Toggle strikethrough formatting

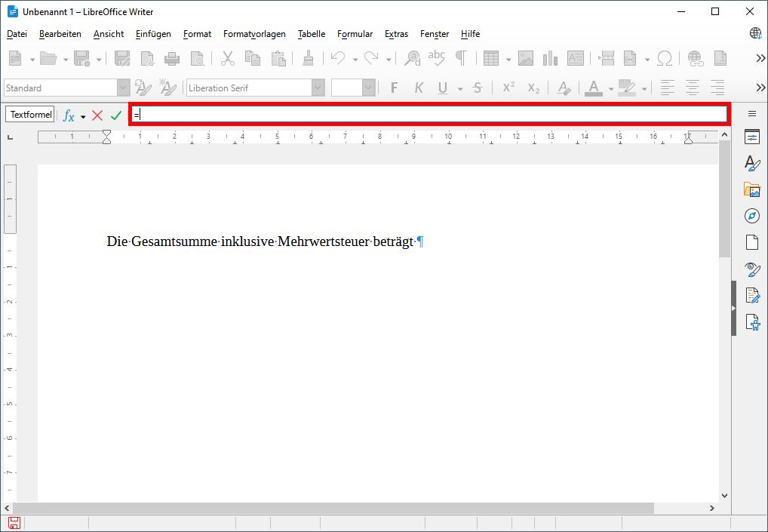(x=478, y=88)
